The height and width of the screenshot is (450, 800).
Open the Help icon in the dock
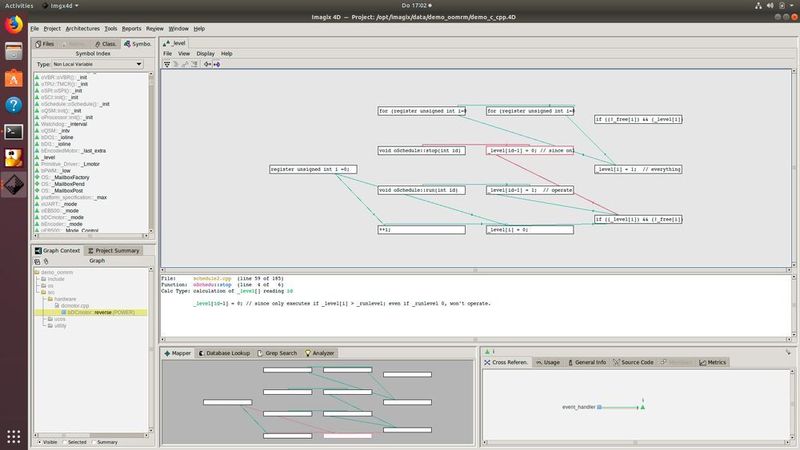coord(14,105)
